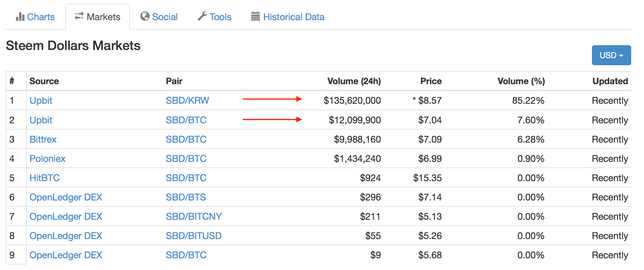The width and height of the screenshot is (644, 270).
Task: Select the 7.60% volume share cell
Action: 531,120
